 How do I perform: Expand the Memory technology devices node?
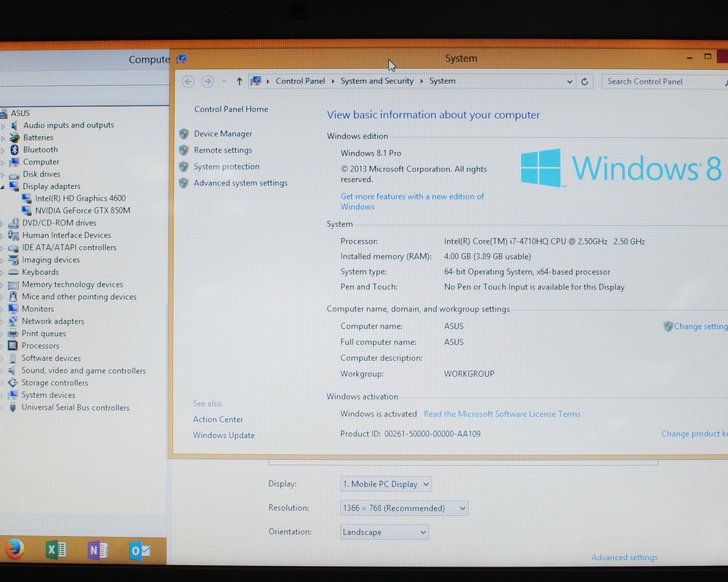[2, 285]
